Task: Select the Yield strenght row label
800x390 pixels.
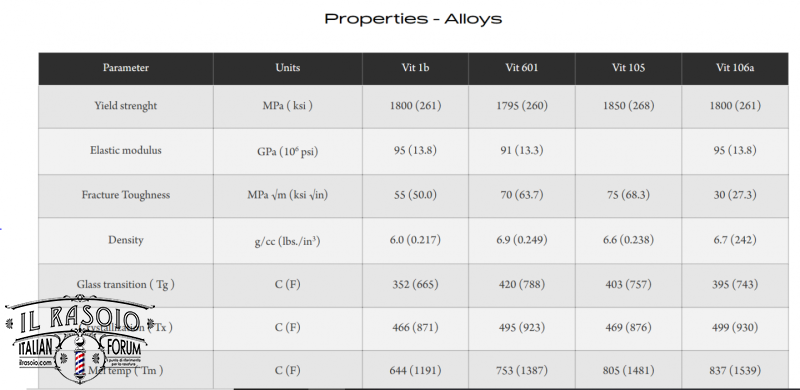Action: tap(126, 106)
